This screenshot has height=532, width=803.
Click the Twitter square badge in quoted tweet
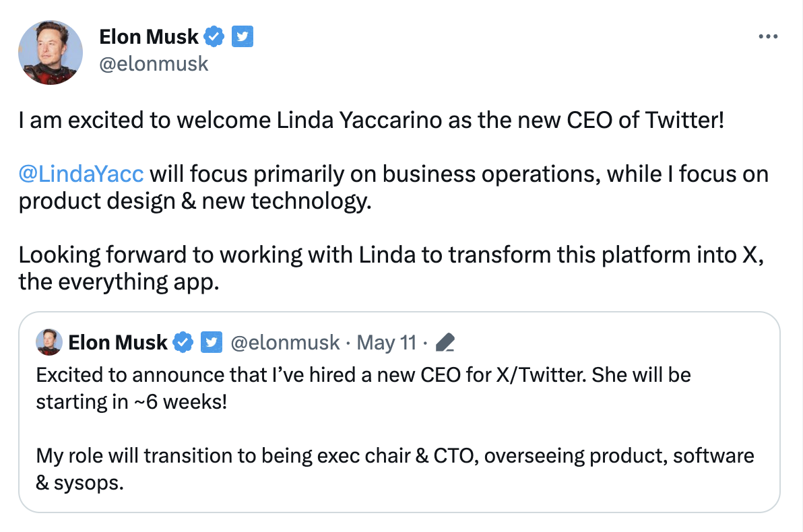(212, 343)
